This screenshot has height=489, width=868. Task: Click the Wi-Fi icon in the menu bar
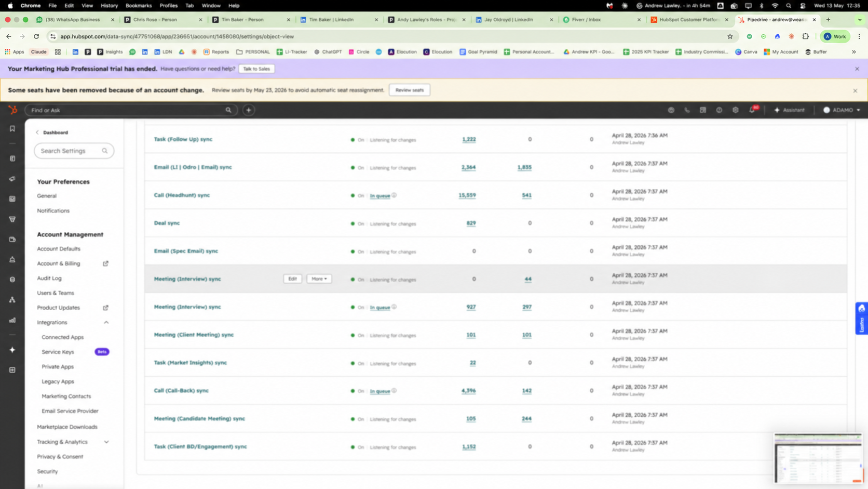(775, 6)
